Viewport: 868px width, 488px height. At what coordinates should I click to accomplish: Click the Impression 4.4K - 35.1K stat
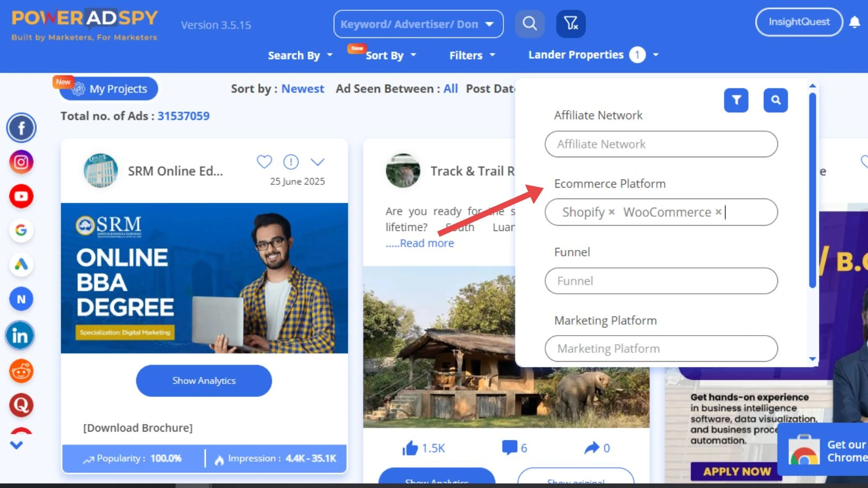pos(276,459)
